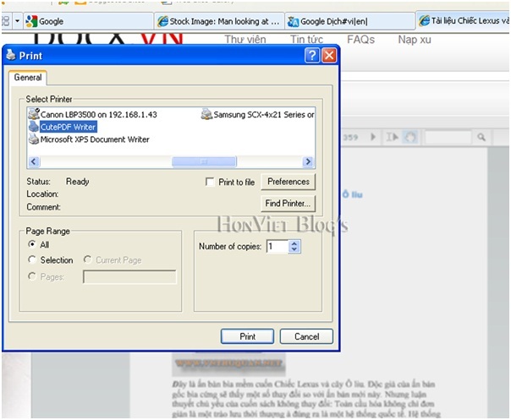The image size is (511, 420).
Task: Click the Google Dịch tab translate icon
Action: tap(293, 21)
